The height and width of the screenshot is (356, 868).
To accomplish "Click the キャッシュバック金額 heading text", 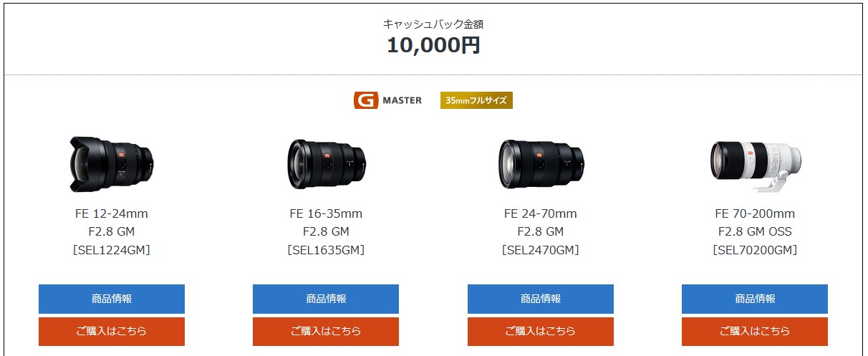I will [433, 24].
